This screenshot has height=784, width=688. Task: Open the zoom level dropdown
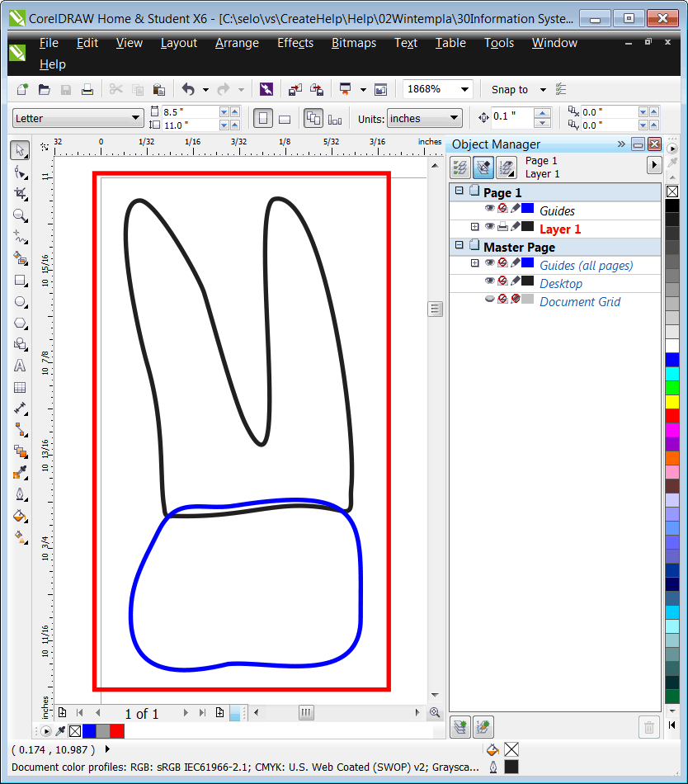(x=464, y=89)
